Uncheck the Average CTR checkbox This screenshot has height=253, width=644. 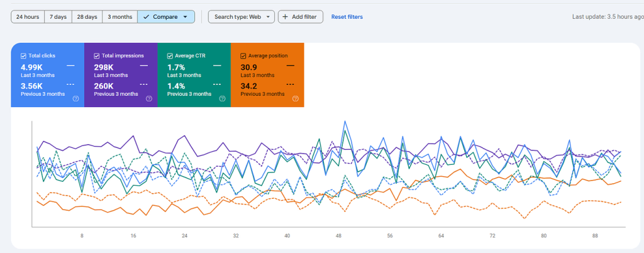tap(170, 56)
